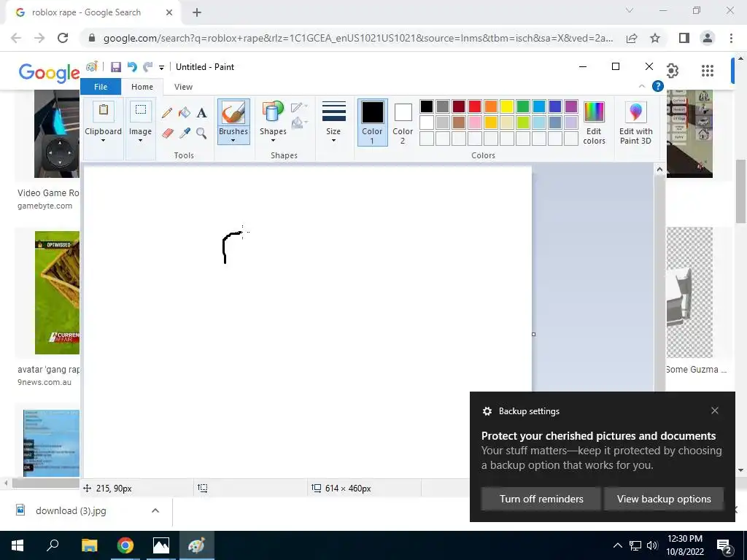Select the Pencil tool in Paint
747x560 pixels.
(167, 113)
